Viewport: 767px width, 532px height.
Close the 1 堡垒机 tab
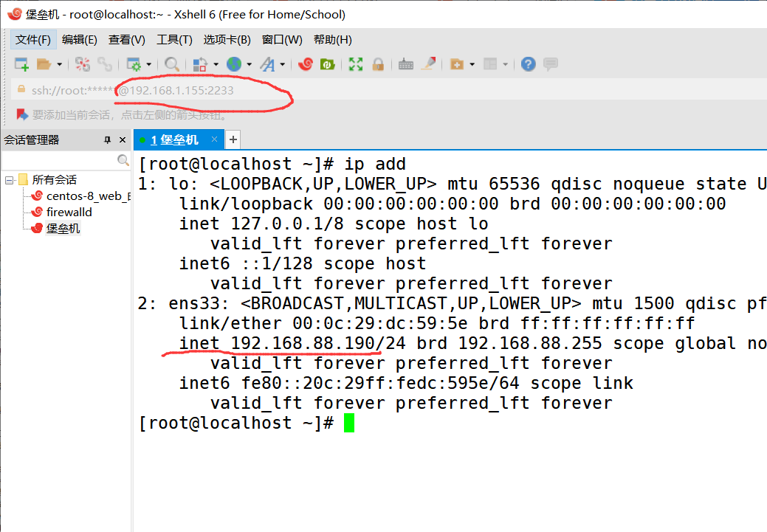214,139
